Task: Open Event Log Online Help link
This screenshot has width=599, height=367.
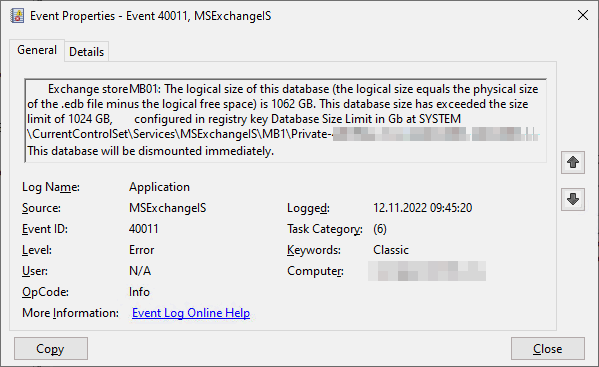Action: point(191,313)
